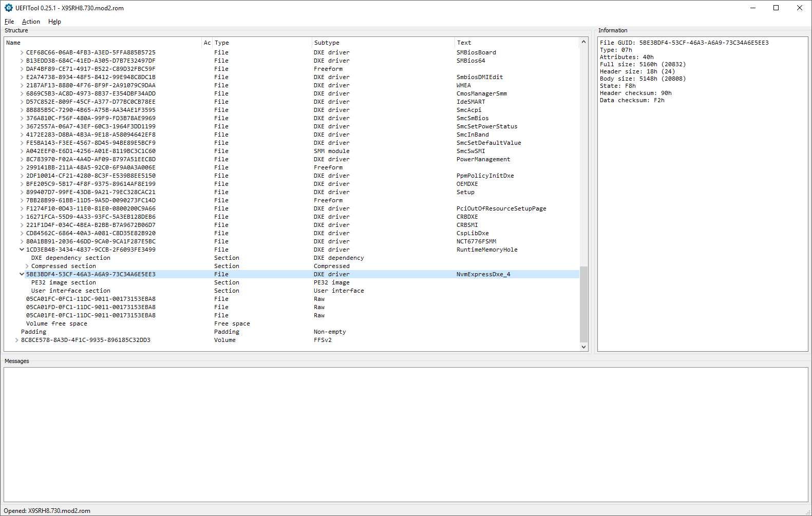Select raw file 05CA01FD-0FC1-11DC
Viewport: 812px width, 516px height.
[292, 307]
